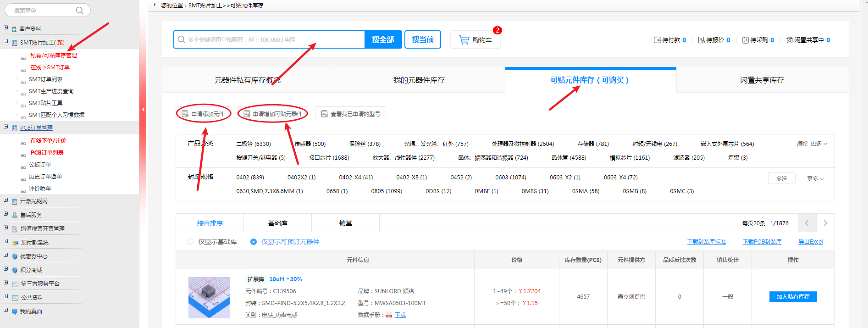Image resolution: width=868 pixels, height=328 pixels.
Task: Click the search magnifier in the sidebar menu
Action: [x=80, y=11]
